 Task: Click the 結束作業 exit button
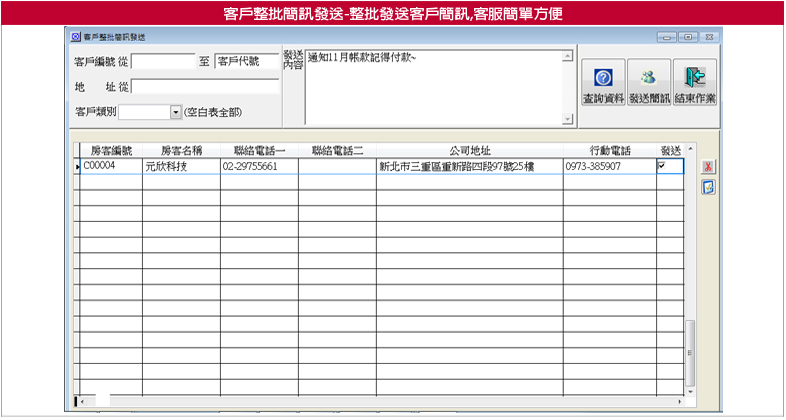(x=695, y=83)
